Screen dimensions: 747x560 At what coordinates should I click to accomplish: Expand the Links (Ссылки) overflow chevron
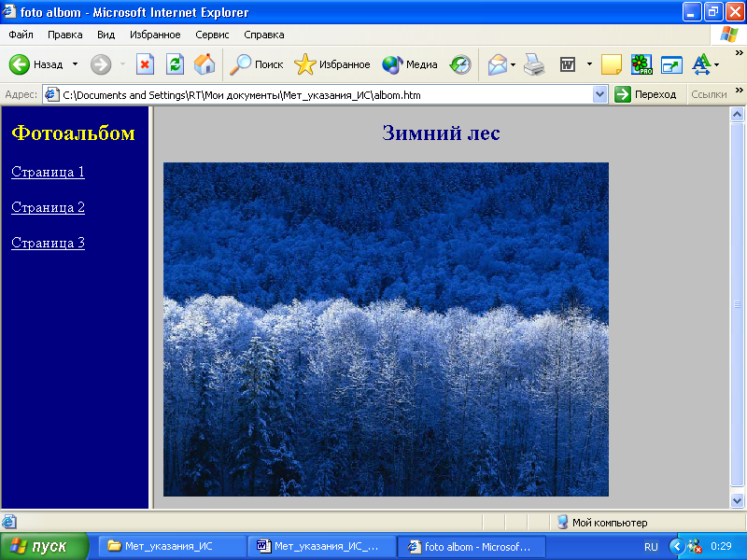tap(739, 90)
